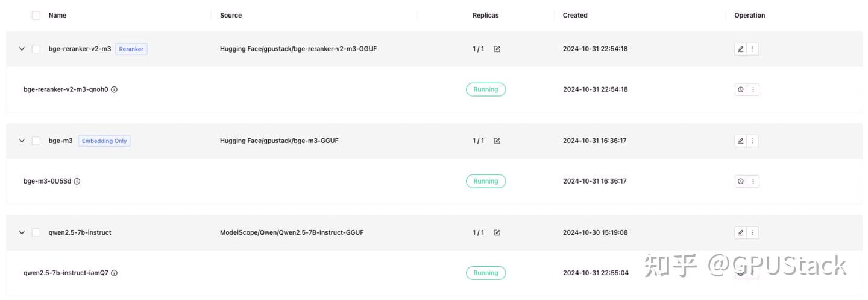Collapse the bge-m3 model row
868x300 pixels.
point(22,141)
